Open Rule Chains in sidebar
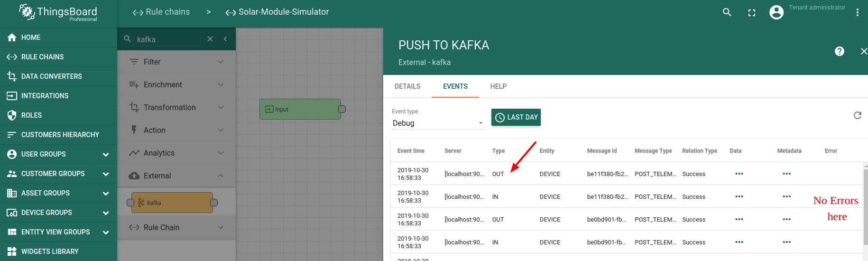This screenshot has width=868, height=261. [58, 57]
